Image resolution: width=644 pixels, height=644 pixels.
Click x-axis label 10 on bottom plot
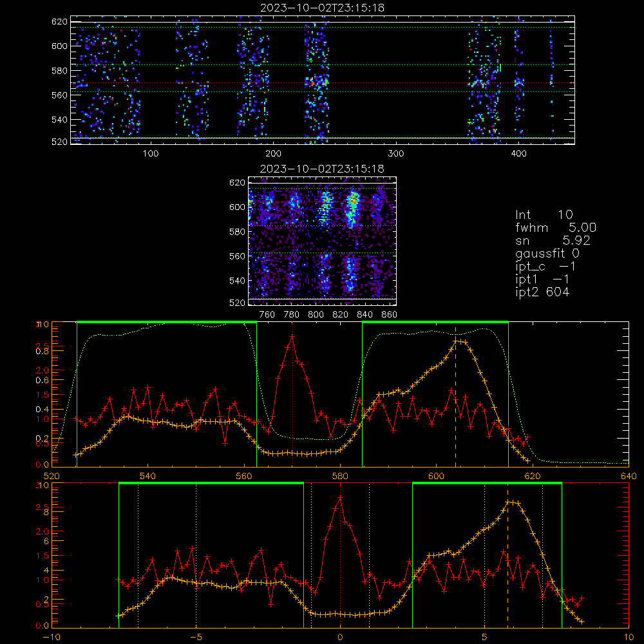629,638
